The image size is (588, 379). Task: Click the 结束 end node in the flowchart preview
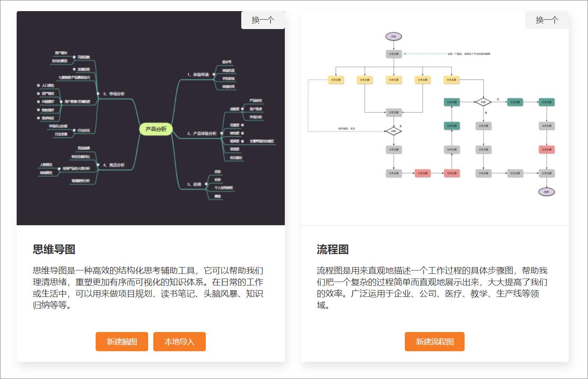pyautogui.click(x=546, y=191)
